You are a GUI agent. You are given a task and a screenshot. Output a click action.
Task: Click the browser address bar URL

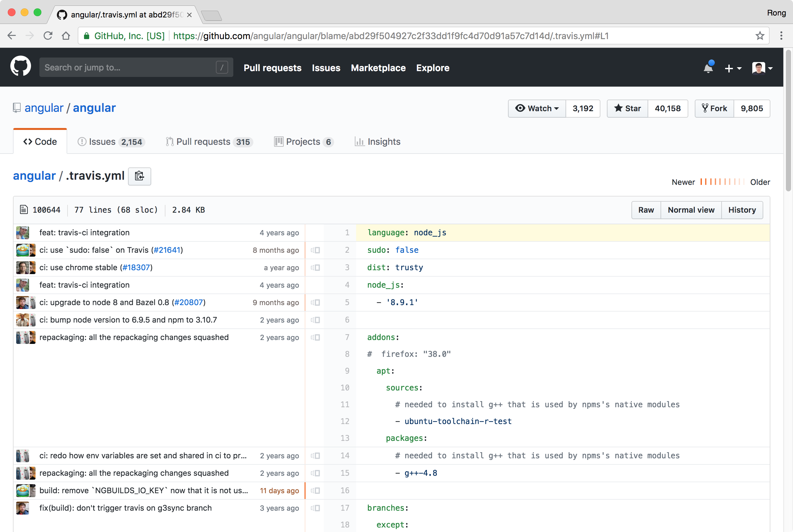(x=391, y=36)
